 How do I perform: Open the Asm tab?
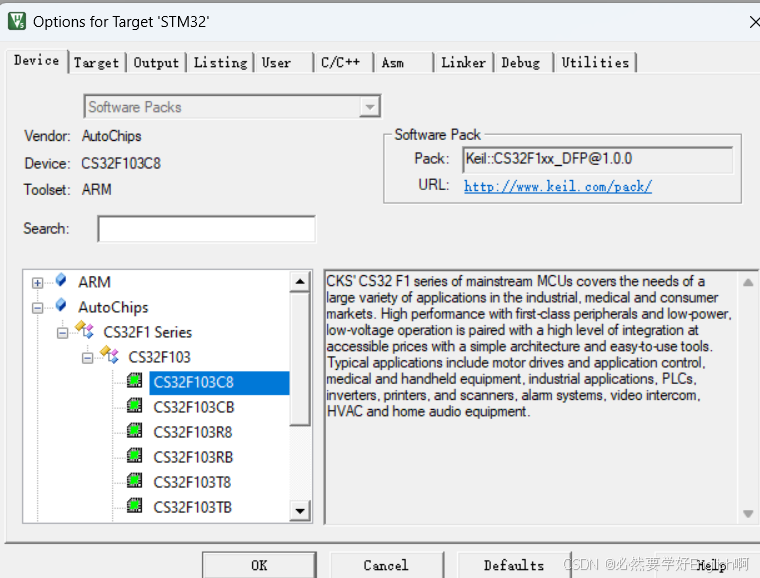[404, 63]
